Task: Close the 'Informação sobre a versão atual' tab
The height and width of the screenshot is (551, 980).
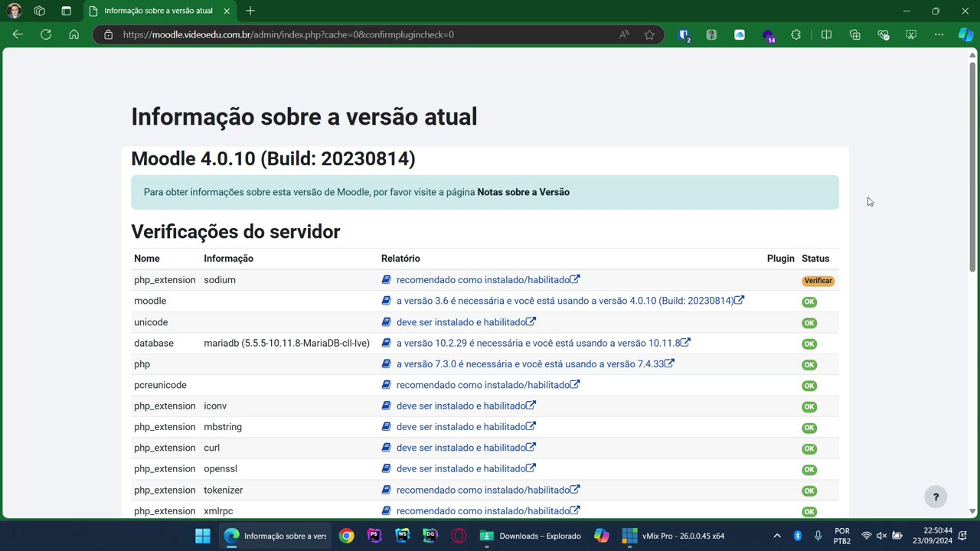Action: click(x=227, y=11)
